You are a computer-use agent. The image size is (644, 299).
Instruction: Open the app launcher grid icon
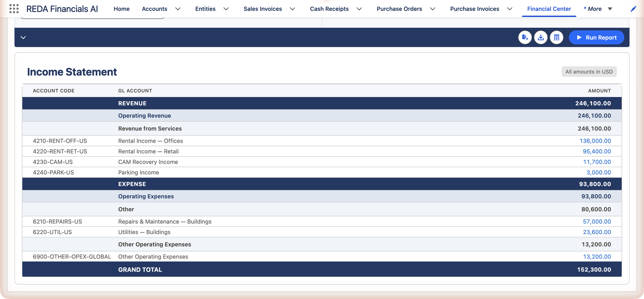click(x=14, y=9)
